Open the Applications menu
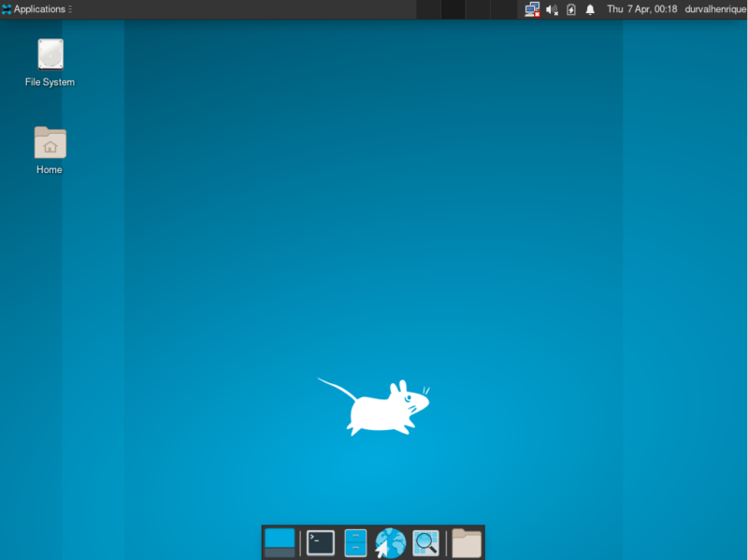 pyautogui.click(x=37, y=9)
